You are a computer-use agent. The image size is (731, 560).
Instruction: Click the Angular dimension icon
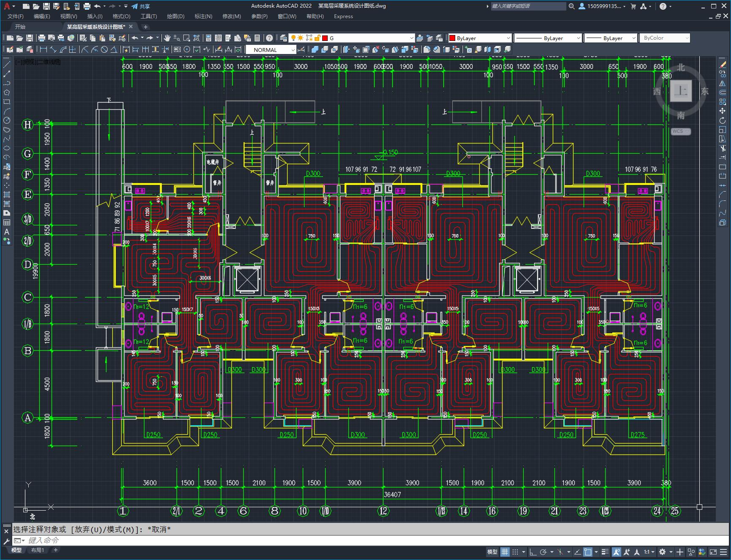[x=114, y=50]
